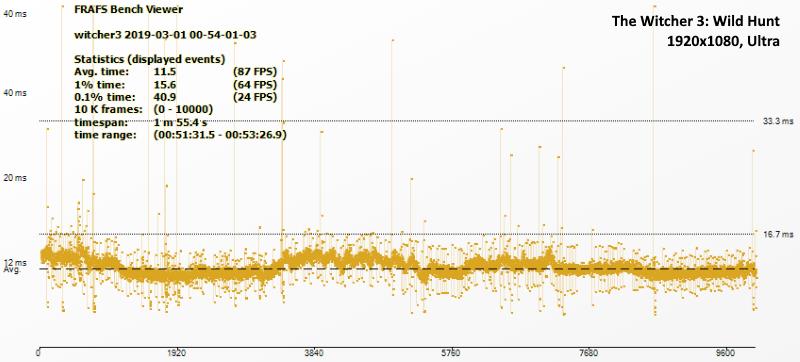This screenshot has height=362, width=800.
Task: Click the timespan value 1 m 55.4 s
Action: (x=181, y=122)
